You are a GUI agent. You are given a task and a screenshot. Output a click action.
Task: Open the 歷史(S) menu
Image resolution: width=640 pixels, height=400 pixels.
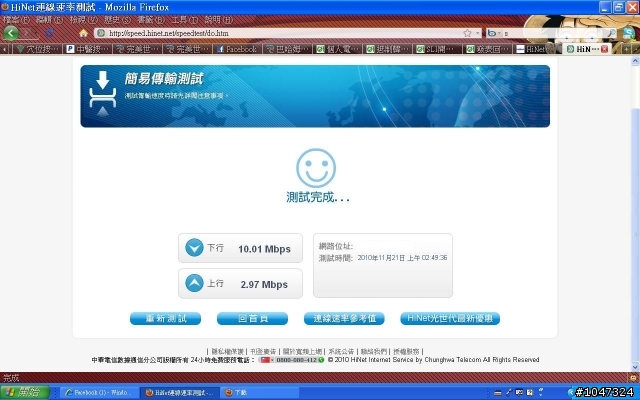(117, 19)
